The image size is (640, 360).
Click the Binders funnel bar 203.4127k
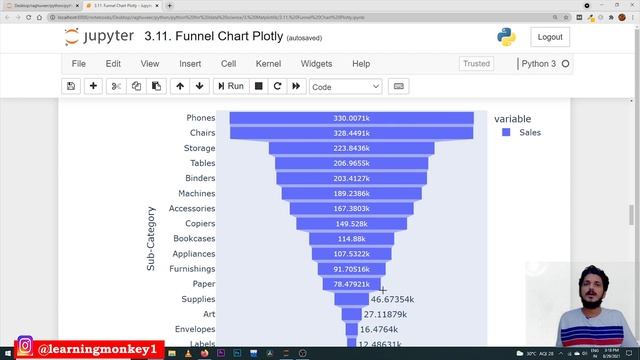point(351,178)
